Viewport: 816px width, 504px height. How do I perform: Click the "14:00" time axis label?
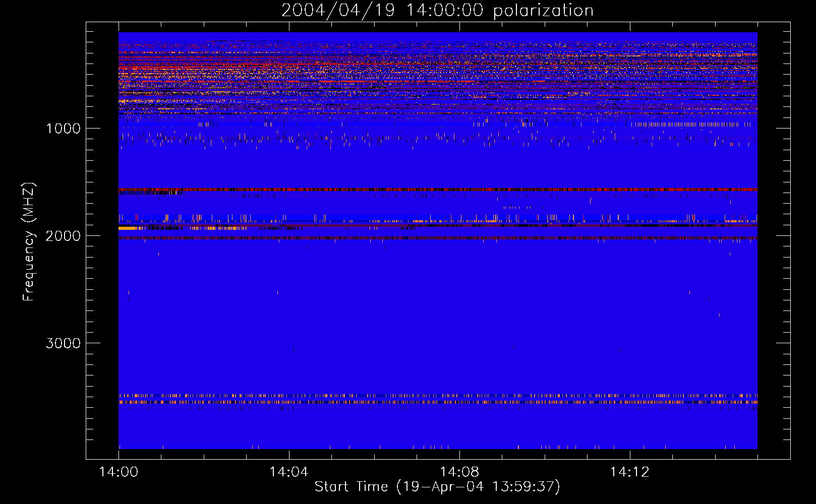pyautogui.click(x=119, y=472)
